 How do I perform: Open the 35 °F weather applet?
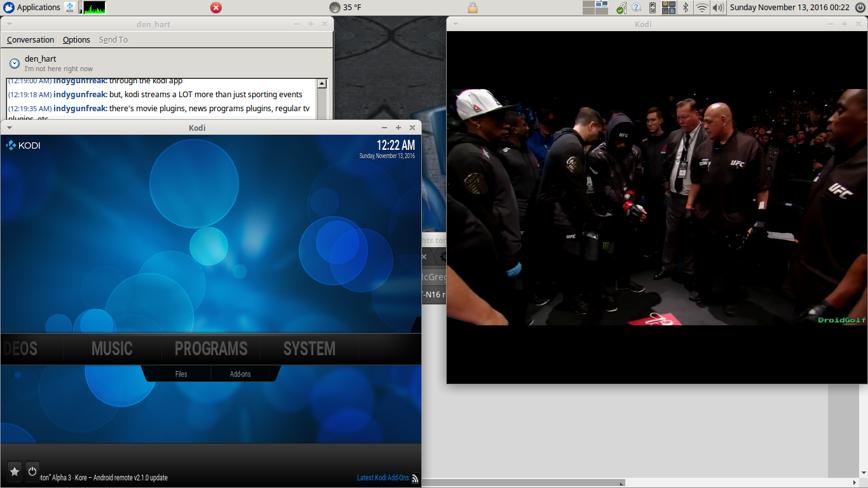pos(346,8)
